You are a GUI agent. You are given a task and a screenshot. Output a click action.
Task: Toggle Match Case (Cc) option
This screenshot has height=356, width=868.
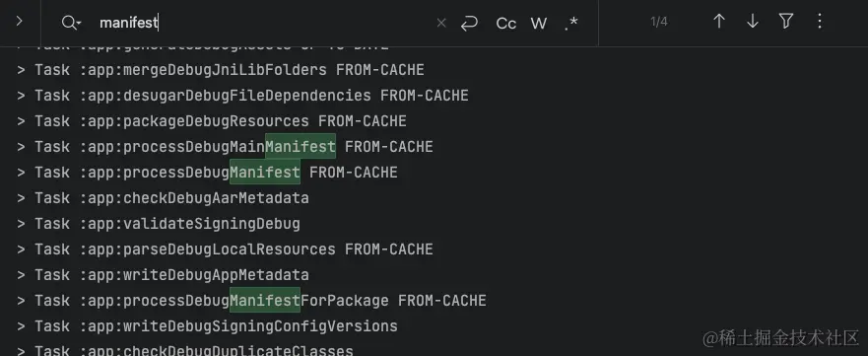point(506,24)
